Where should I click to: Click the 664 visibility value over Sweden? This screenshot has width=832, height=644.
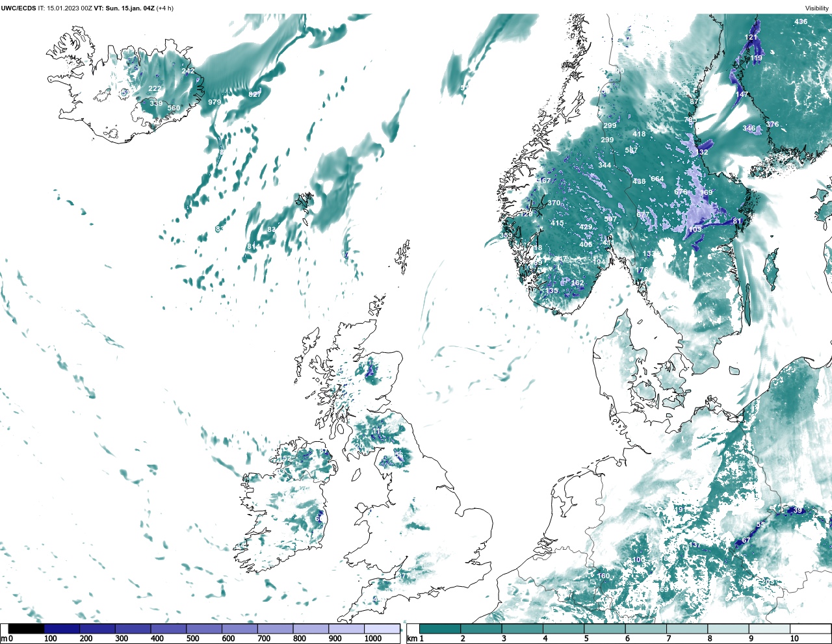(x=657, y=179)
